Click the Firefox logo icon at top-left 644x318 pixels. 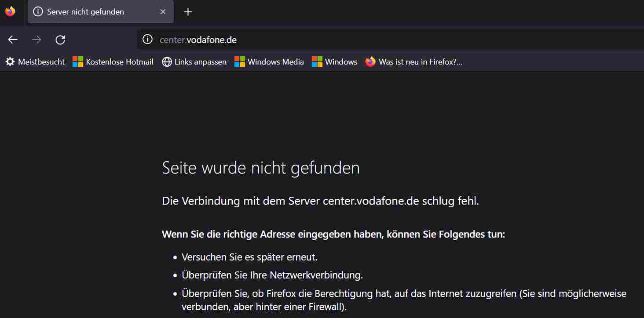tap(10, 12)
